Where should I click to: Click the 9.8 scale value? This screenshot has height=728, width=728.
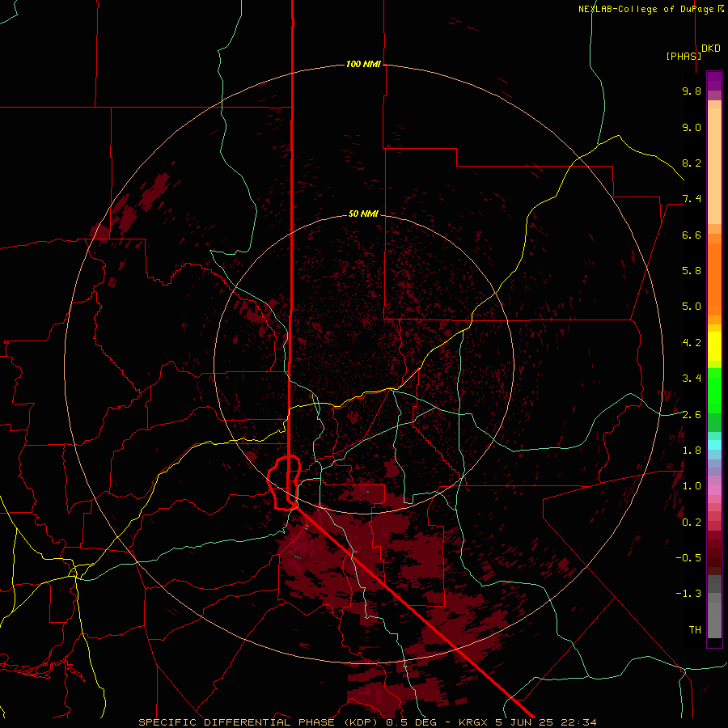(692, 91)
